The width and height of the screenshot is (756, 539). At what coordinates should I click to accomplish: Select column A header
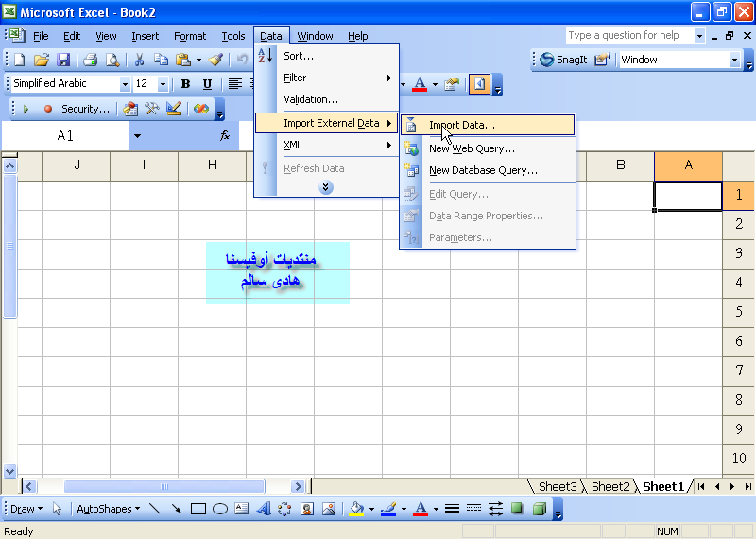688,165
